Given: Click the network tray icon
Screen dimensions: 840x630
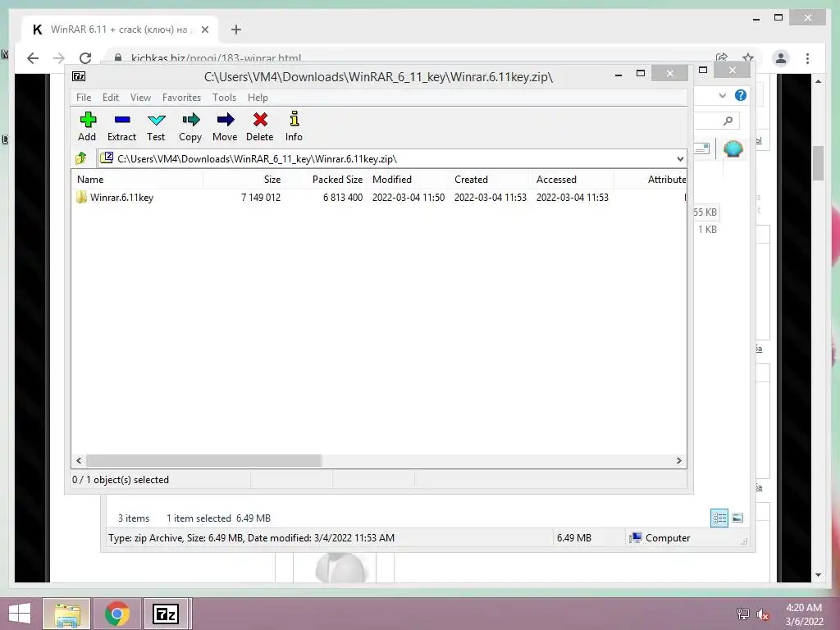Looking at the screenshot, I should tap(743, 614).
